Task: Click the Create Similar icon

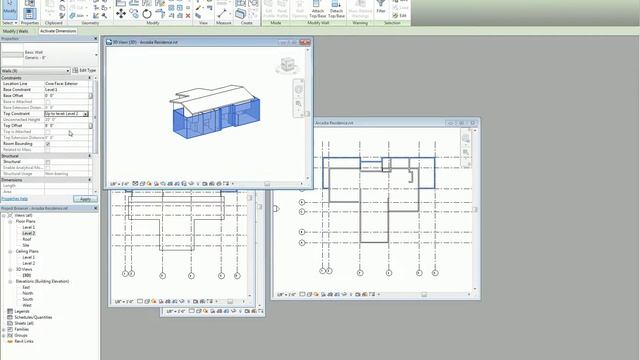Action: (240, 14)
